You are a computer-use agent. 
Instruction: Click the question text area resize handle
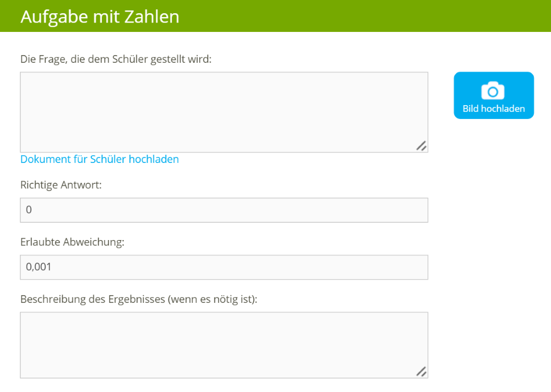422,146
